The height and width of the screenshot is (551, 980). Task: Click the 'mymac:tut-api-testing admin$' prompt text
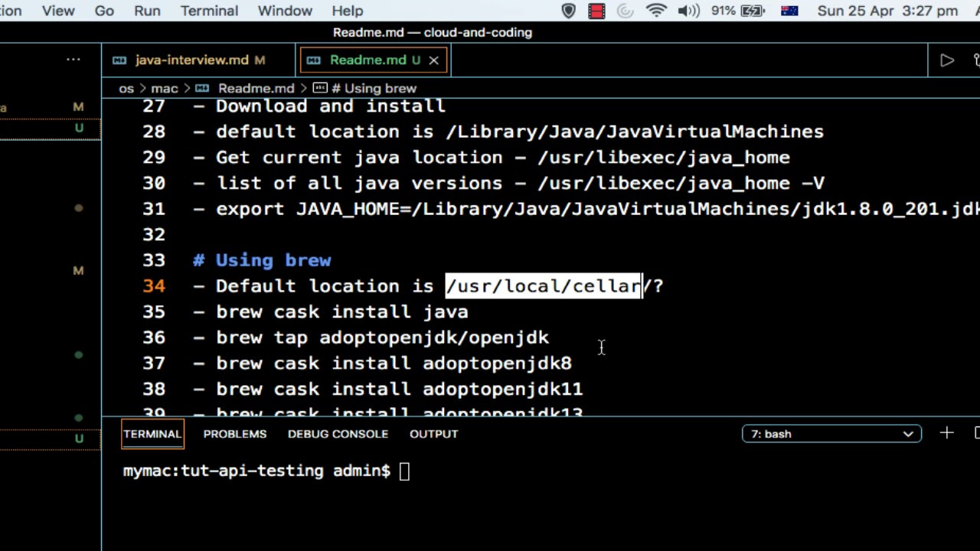pyautogui.click(x=257, y=471)
